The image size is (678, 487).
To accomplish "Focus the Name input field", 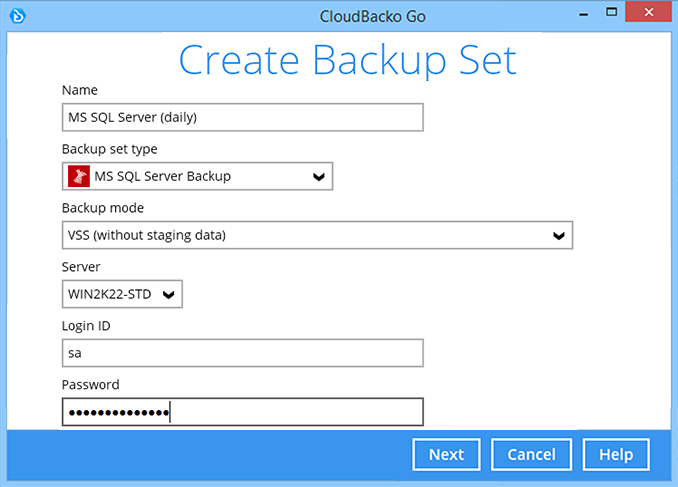I will pyautogui.click(x=243, y=117).
